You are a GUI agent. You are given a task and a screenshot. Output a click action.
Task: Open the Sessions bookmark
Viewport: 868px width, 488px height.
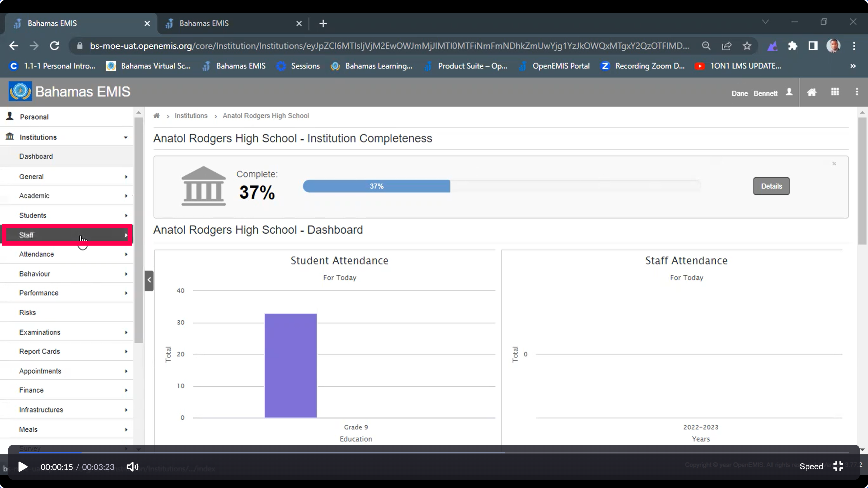[x=298, y=66]
